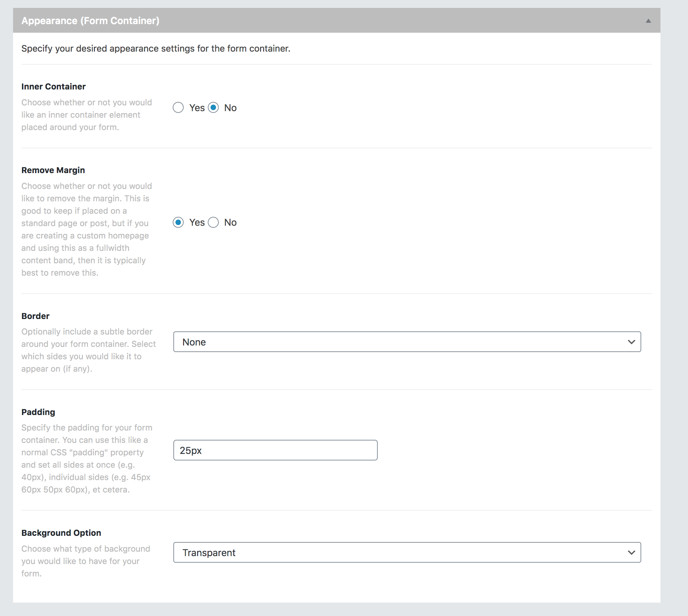Select No for Remove Margin
Image resolution: width=688 pixels, height=616 pixels.
pyautogui.click(x=213, y=222)
